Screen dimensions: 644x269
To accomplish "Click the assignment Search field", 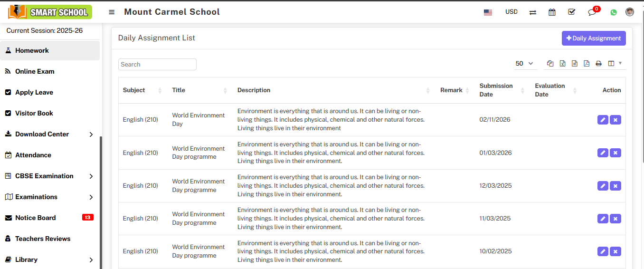I will [157, 65].
